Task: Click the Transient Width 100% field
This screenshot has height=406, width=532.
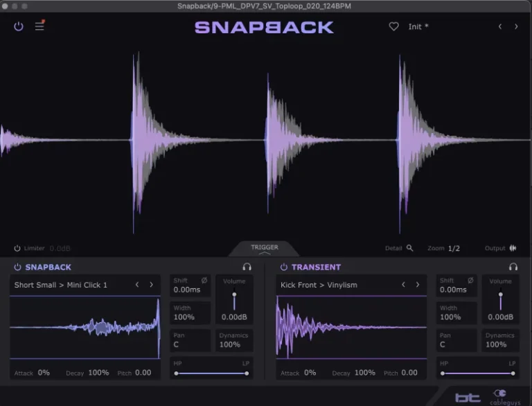Action: point(456,312)
